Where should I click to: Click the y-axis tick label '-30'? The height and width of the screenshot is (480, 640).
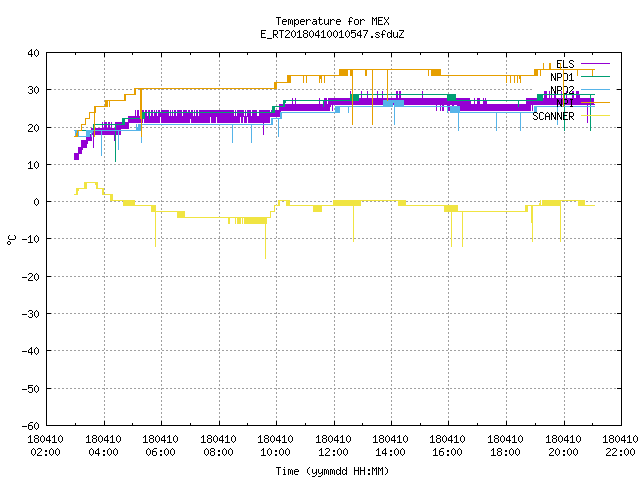(31, 314)
